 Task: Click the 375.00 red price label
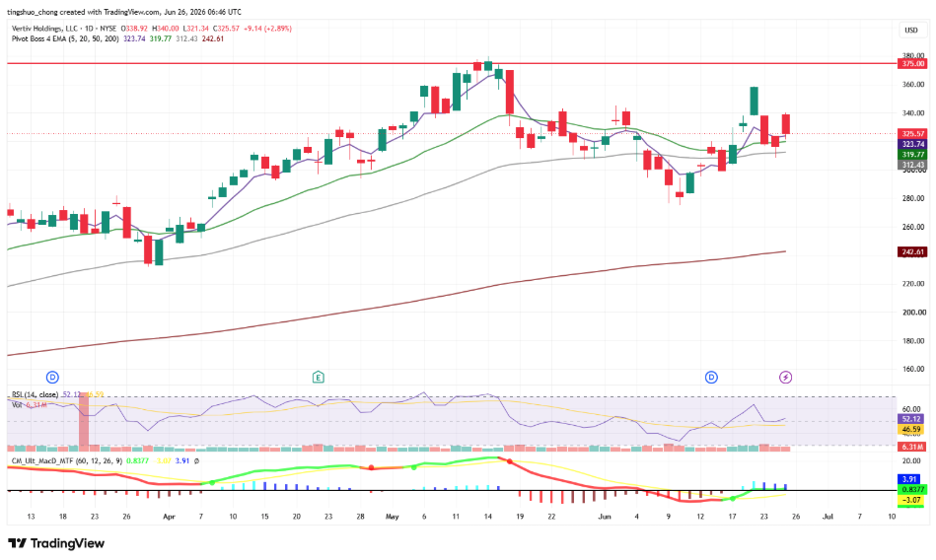(x=912, y=63)
